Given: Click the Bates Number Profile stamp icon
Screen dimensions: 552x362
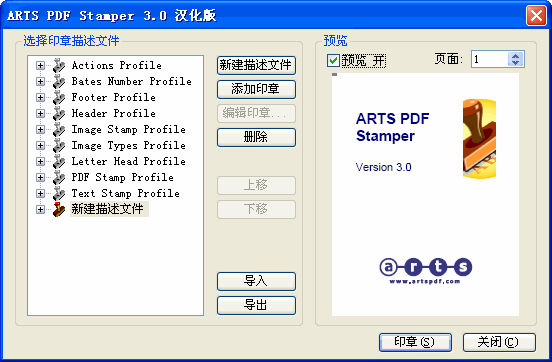Looking at the screenshot, I should click(59, 81).
